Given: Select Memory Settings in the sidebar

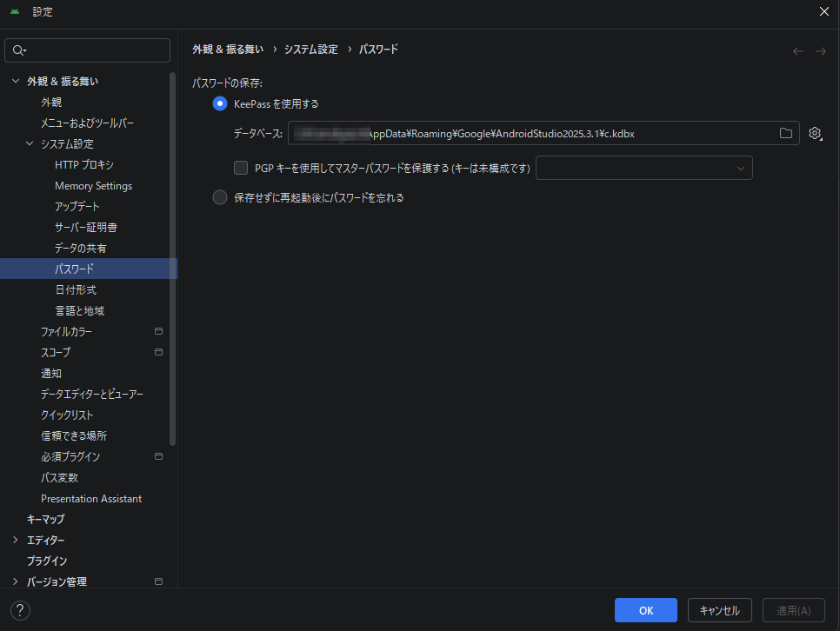Looking at the screenshot, I should (93, 186).
